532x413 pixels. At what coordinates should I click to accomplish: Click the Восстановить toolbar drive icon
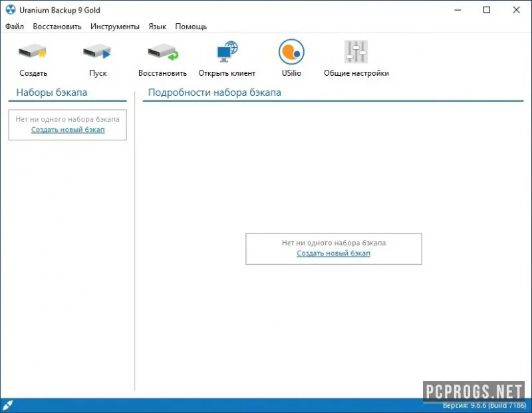[162, 52]
